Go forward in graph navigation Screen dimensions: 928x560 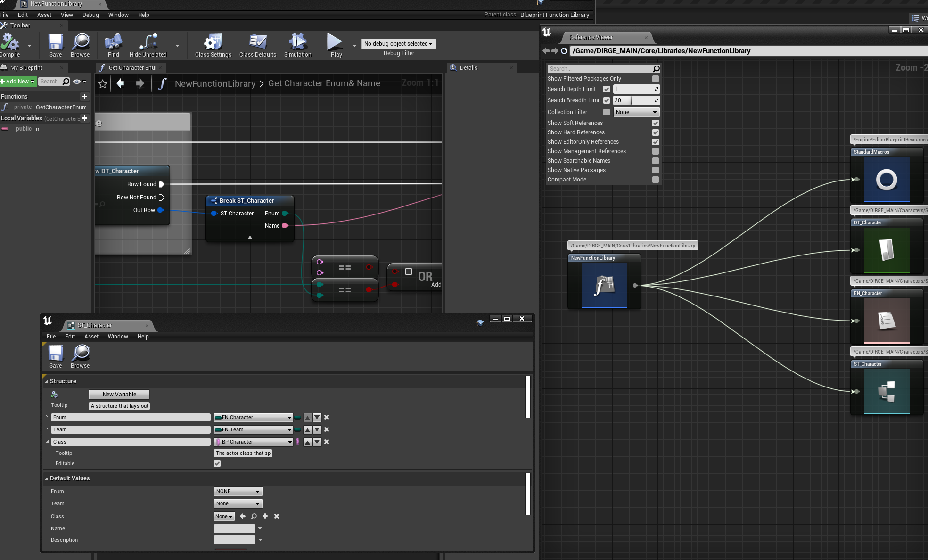tap(140, 83)
